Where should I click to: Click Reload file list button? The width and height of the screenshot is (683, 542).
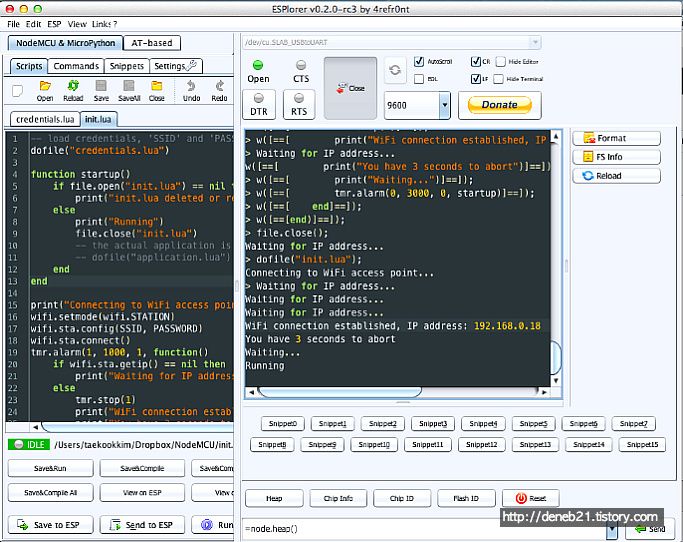[x=616, y=176]
